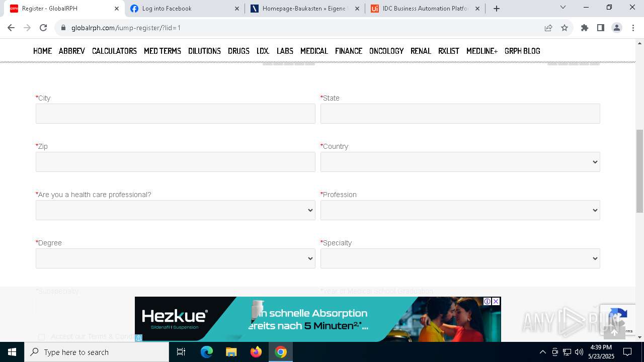Open the tab search chevron

pyautogui.click(x=563, y=7)
